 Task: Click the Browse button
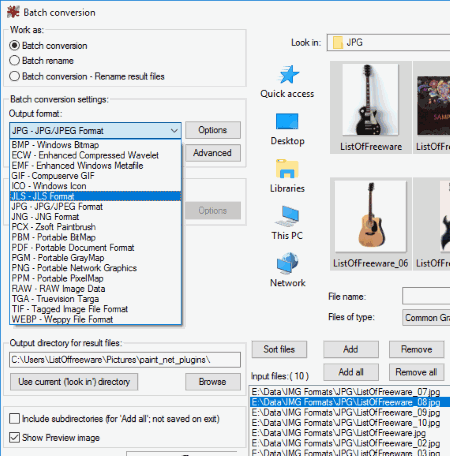click(213, 382)
